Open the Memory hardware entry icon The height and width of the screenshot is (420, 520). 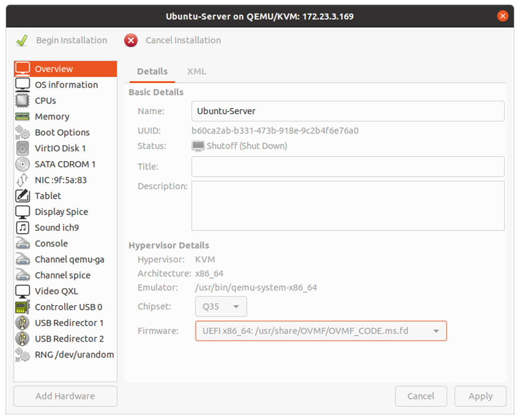23,117
